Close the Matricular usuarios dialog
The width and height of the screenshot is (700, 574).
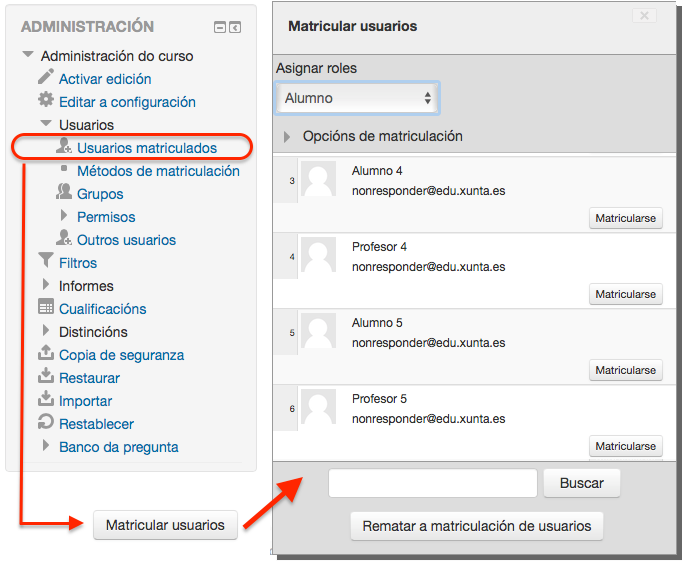click(x=644, y=16)
